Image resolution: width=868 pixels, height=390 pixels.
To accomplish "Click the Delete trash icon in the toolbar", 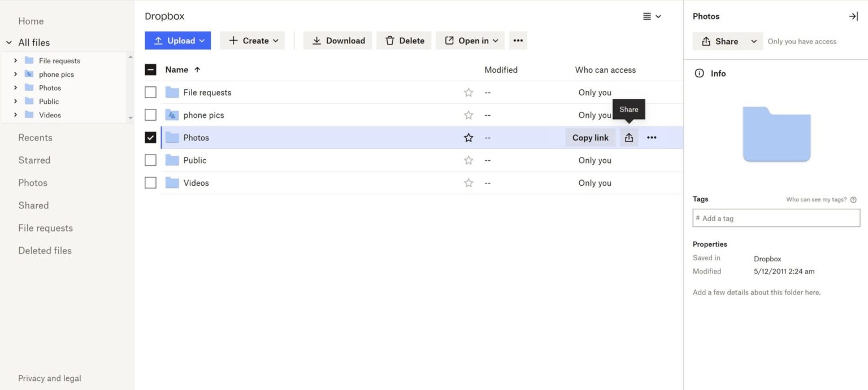I will tap(390, 40).
